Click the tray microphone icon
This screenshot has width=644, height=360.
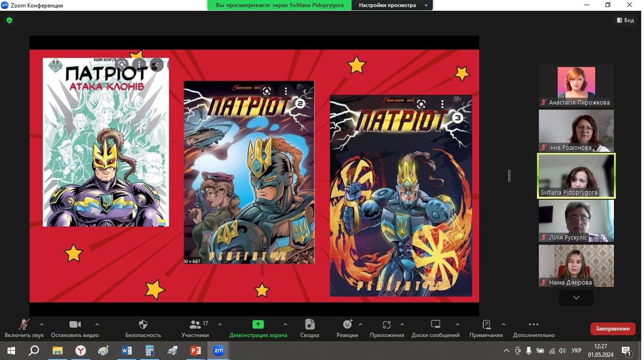tap(529, 351)
